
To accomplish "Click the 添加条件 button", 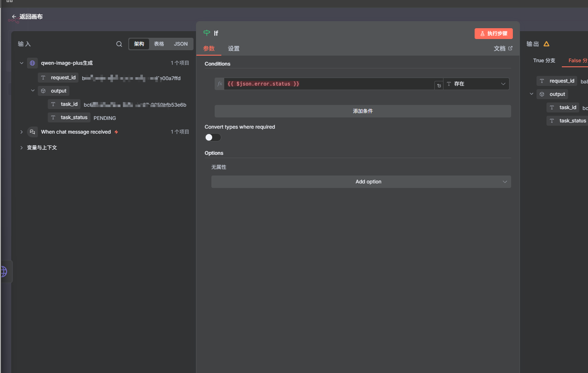I will pyautogui.click(x=363, y=111).
